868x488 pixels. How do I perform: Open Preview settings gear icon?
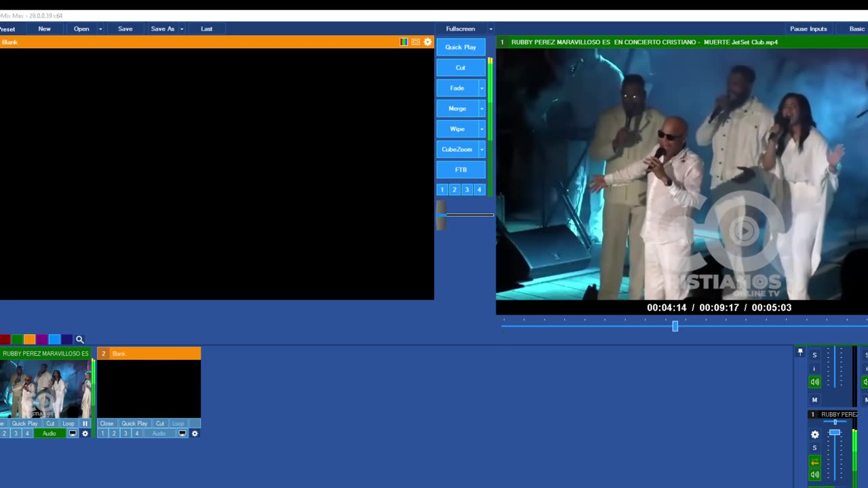pos(427,42)
